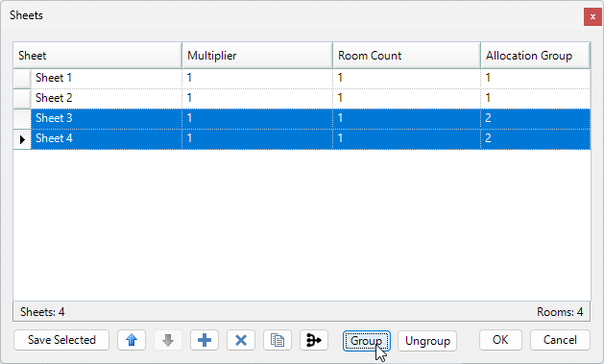Image resolution: width=604 pixels, height=364 pixels.
Task: Click the Room Count column header
Action: tap(407, 56)
